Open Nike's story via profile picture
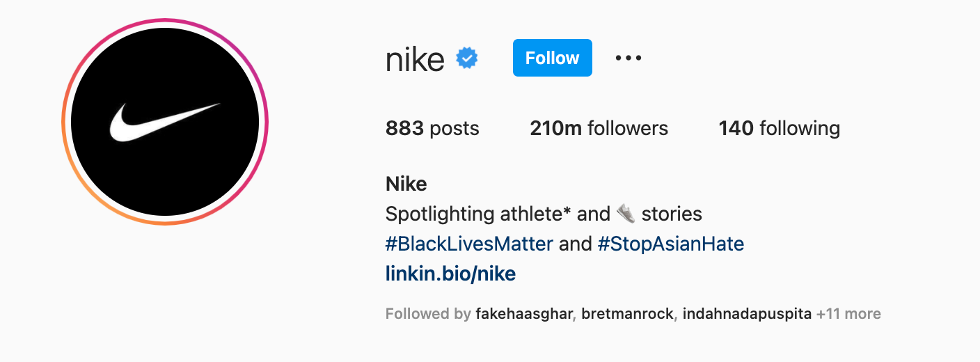Viewport: 980px width, 362px height. pyautogui.click(x=165, y=122)
